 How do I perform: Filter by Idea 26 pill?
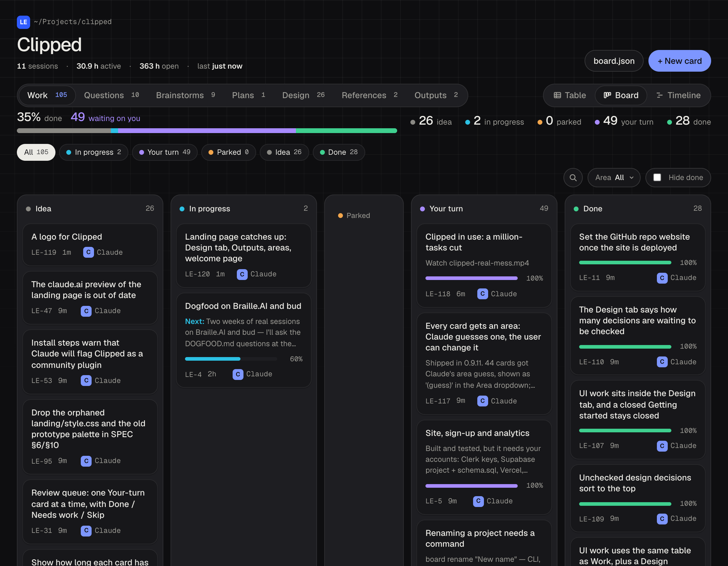click(x=284, y=152)
